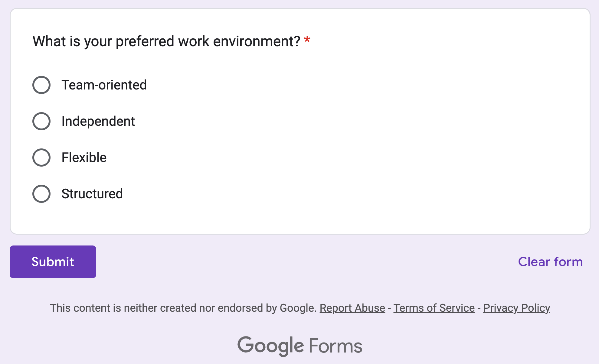Click the Submit button
Screen dimensions: 599x364
53,262
